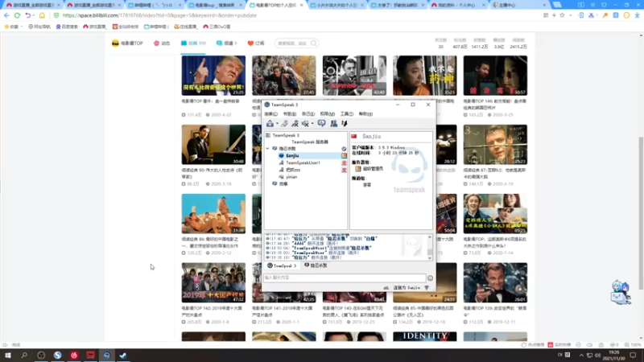Toggle the TeamSpeak away status icon
This screenshot has height=362, width=644.
pyautogui.click(x=295, y=124)
